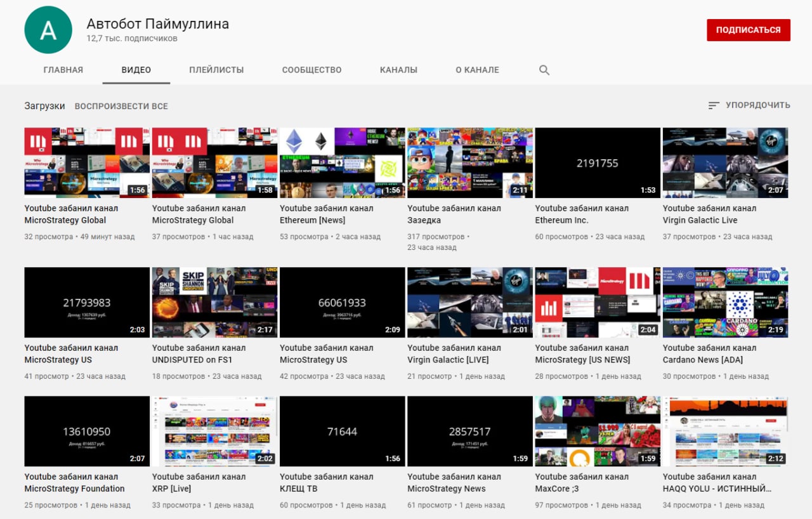Click the title 'Youtube забанил канал Зазедка'
The image size is (812, 519).
pos(454,214)
